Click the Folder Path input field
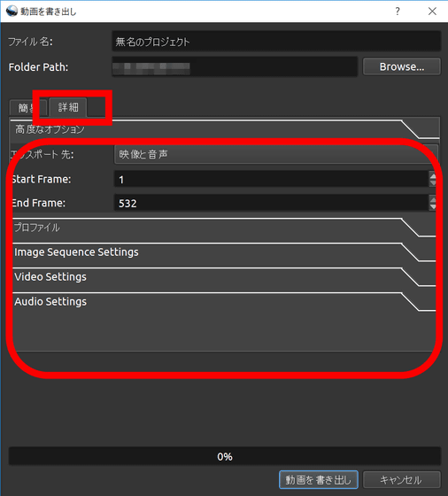Viewport: 448px width, 496px height. 235,66
